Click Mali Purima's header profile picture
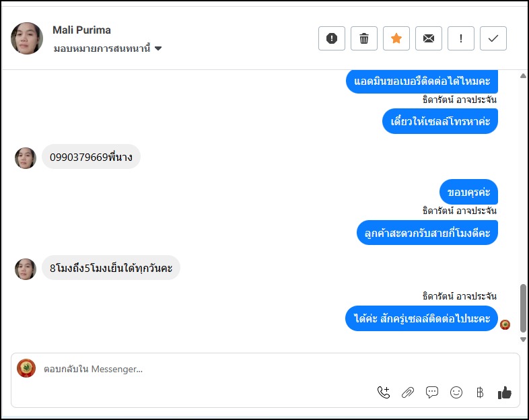Screen dimensions: 529x420 pyautogui.click(x=27, y=38)
